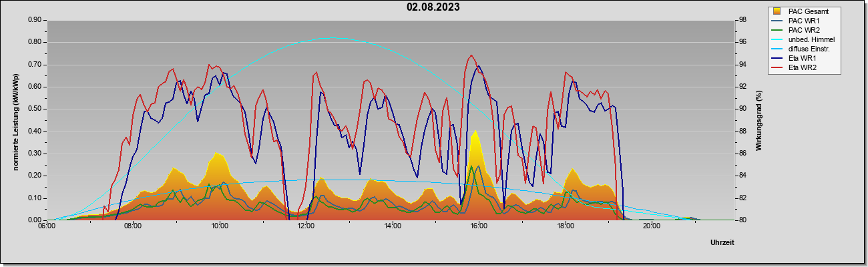Image resolution: width=868 pixels, height=267 pixels.
Task: Click the chart title 02.08.2023
Action: [433, 7]
